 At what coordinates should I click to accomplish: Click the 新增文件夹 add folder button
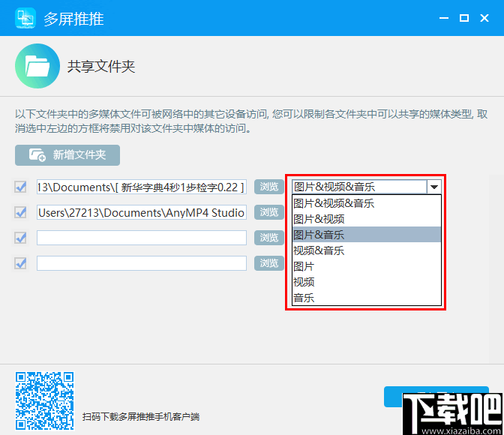tap(67, 155)
